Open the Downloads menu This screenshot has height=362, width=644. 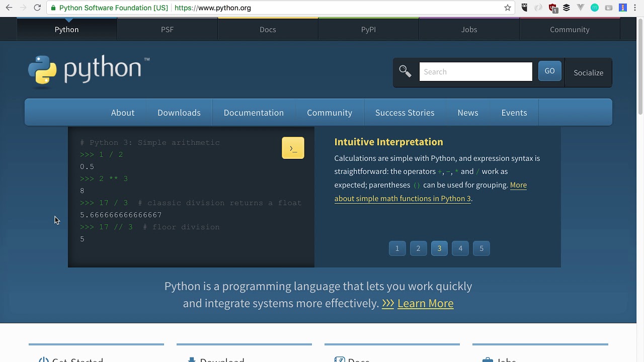(179, 113)
